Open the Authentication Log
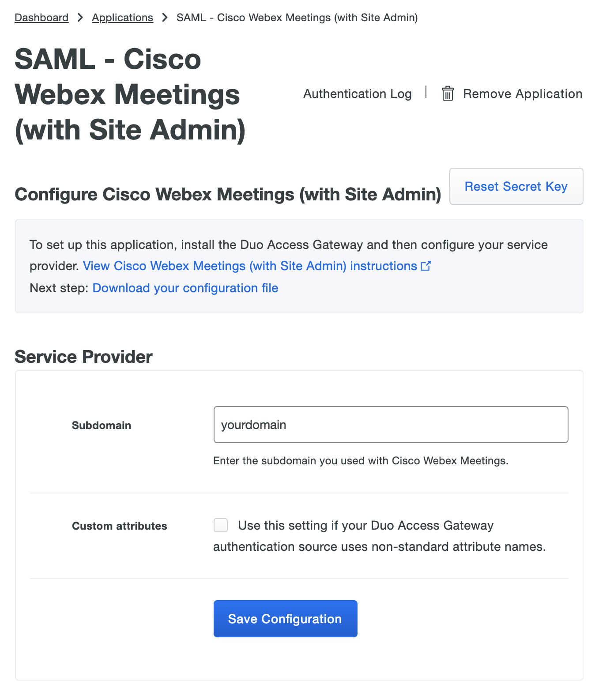Image resolution: width=595 pixels, height=700 pixels. 357,94
